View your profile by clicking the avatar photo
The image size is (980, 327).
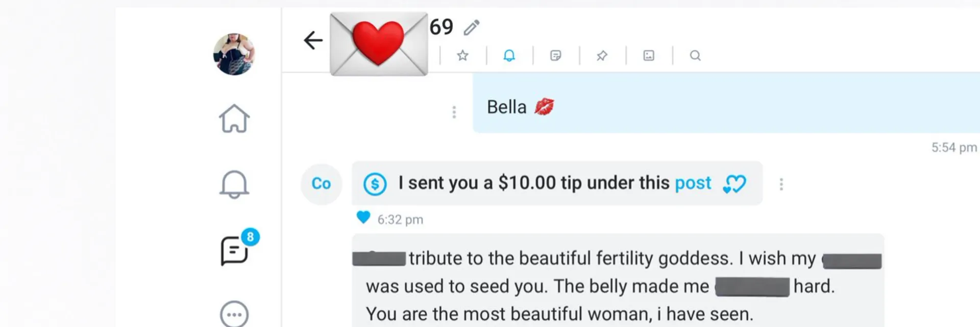[x=234, y=54]
